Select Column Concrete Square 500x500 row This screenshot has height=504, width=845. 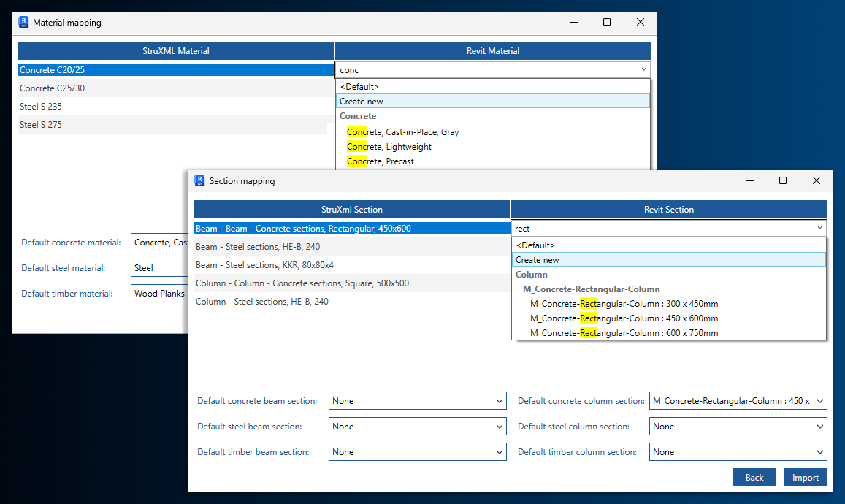[352, 283]
